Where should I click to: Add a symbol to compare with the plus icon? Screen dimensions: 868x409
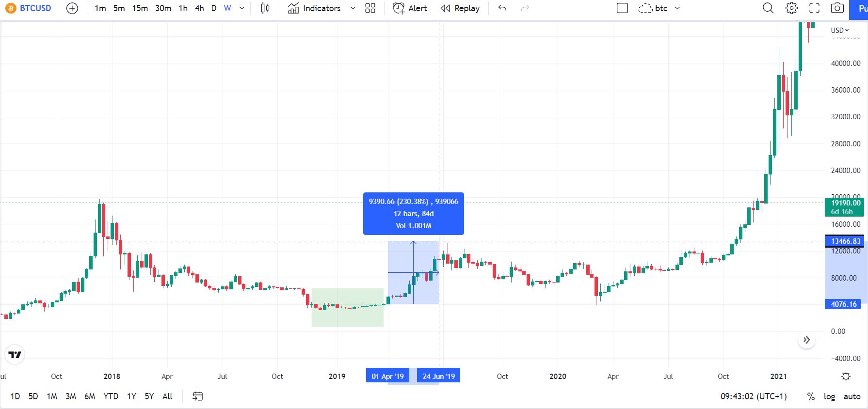[x=72, y=8]
